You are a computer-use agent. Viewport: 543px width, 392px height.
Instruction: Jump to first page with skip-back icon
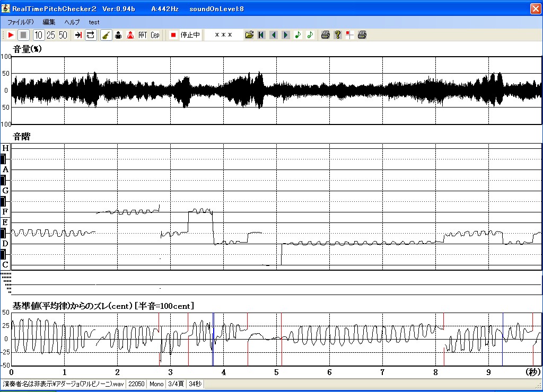[261, 35]
